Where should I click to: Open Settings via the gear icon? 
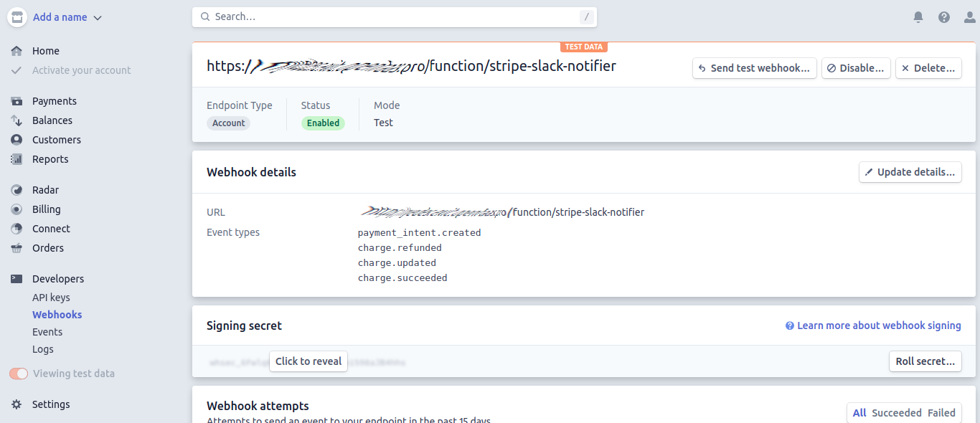pos(17,404)
